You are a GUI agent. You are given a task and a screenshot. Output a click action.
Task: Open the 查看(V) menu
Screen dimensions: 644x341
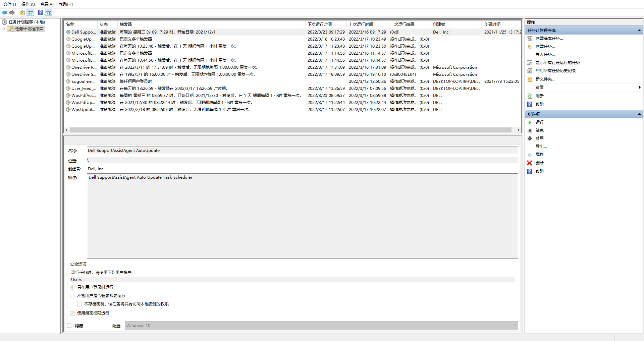click(47, 4)
